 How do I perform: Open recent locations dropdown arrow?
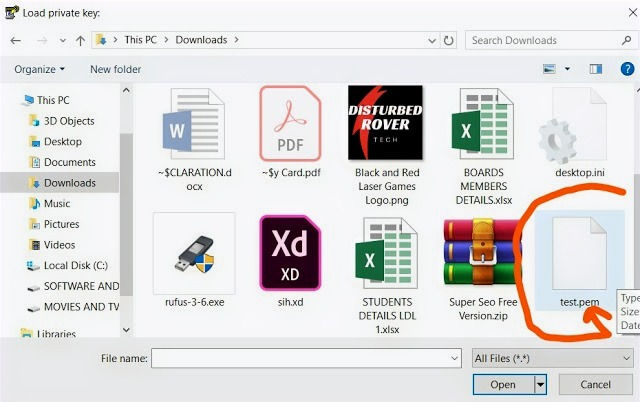62,40
